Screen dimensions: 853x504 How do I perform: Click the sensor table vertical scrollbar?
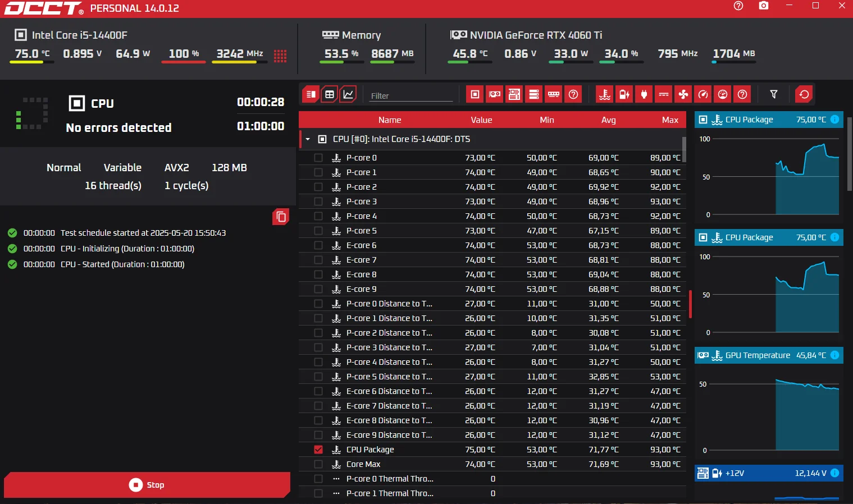(x=684, y=150)
